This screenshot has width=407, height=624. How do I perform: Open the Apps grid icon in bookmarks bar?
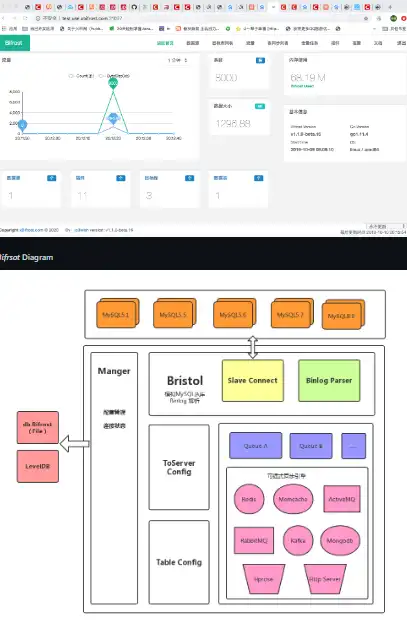pos(4,29)
